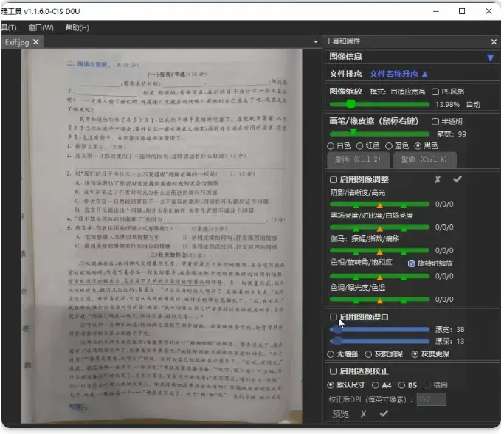Toggle sort direction arrow next to 文件名称升序
Screen dimensions: 504x434
[x=425, y=75]
